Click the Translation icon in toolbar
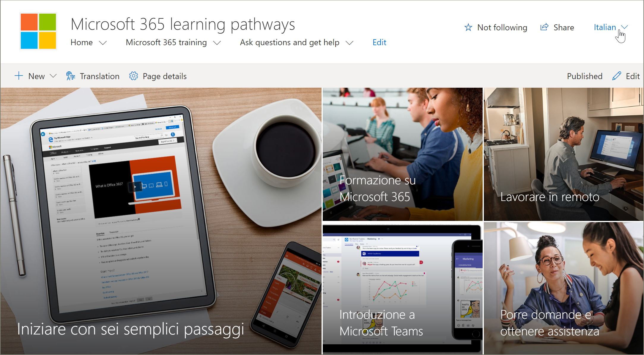644x355 pixels. [x=70, y=76]
